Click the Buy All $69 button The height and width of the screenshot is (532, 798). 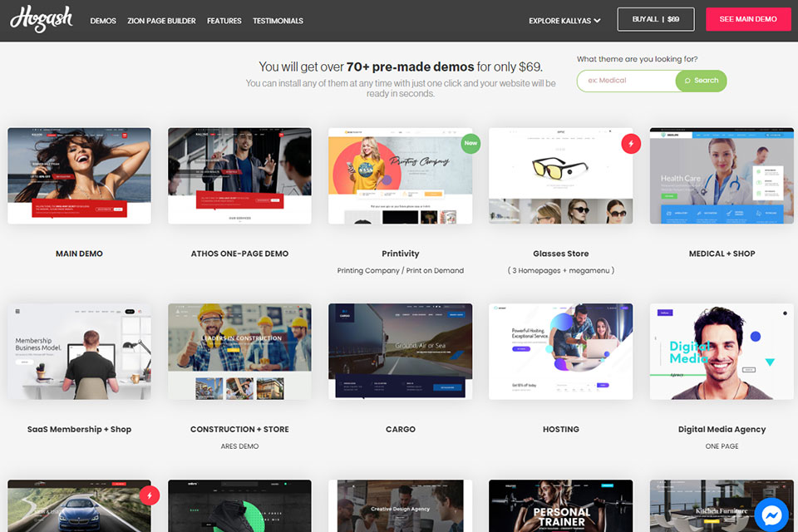coord(656,19)
